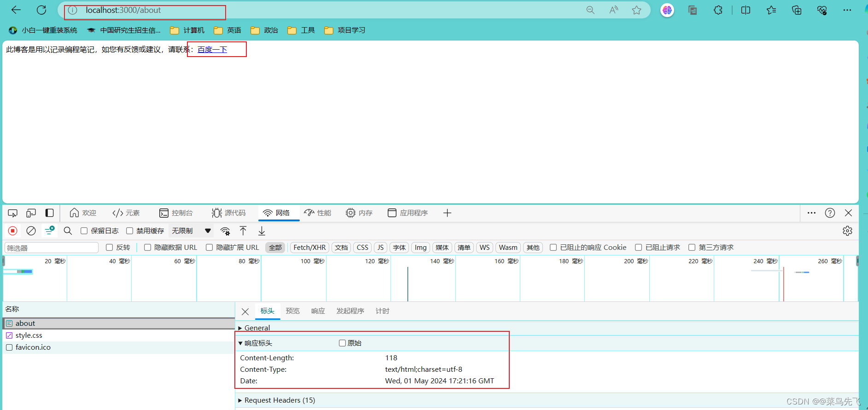This screenshot has width=868, height=410.
Task: Check the 隐藏数据 URL checkbox
Action: click(x=147, y=248)
